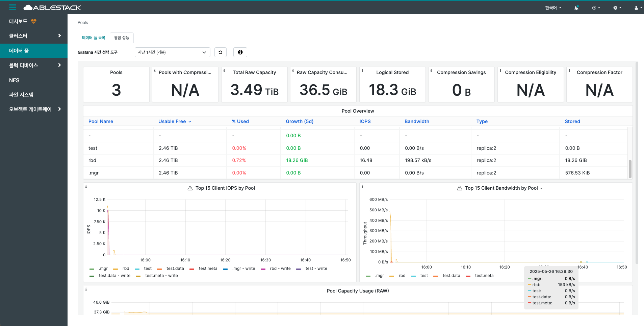Click the dashboard heartbeat icon
This screenshot has height=326, width=644.
click(33, 21)
